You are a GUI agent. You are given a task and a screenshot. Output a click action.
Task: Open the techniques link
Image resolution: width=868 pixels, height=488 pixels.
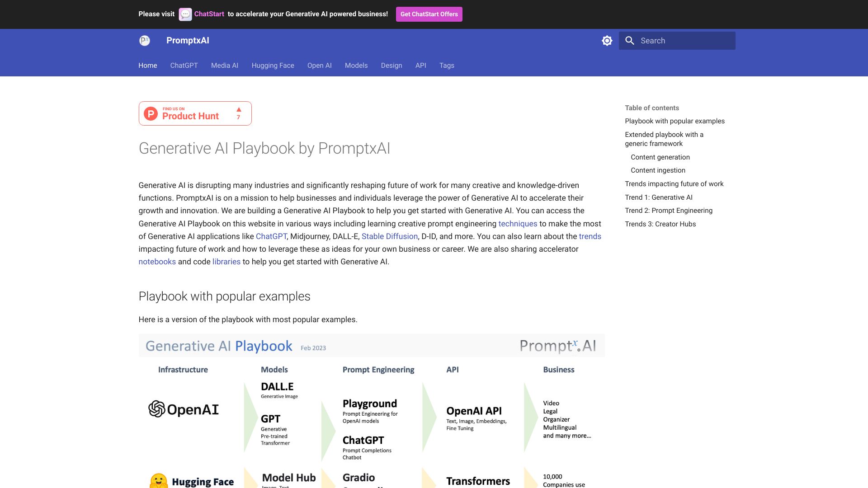518,223
